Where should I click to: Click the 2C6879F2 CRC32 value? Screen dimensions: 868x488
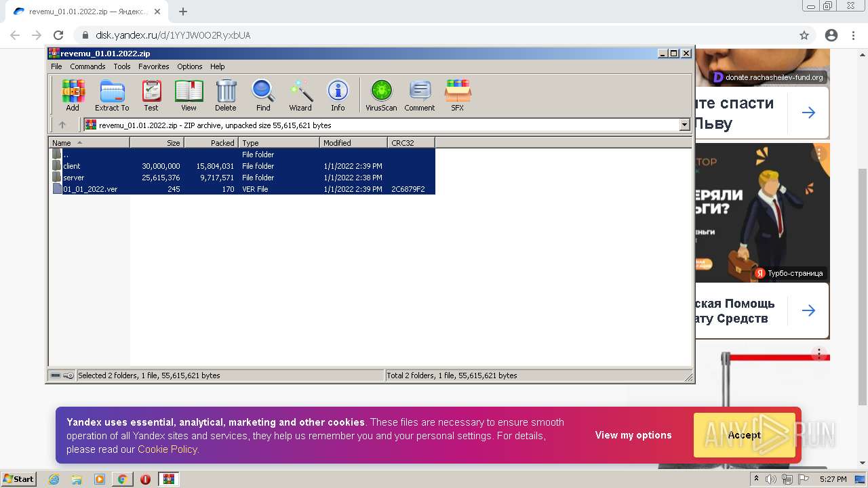[x=408, y=189]
